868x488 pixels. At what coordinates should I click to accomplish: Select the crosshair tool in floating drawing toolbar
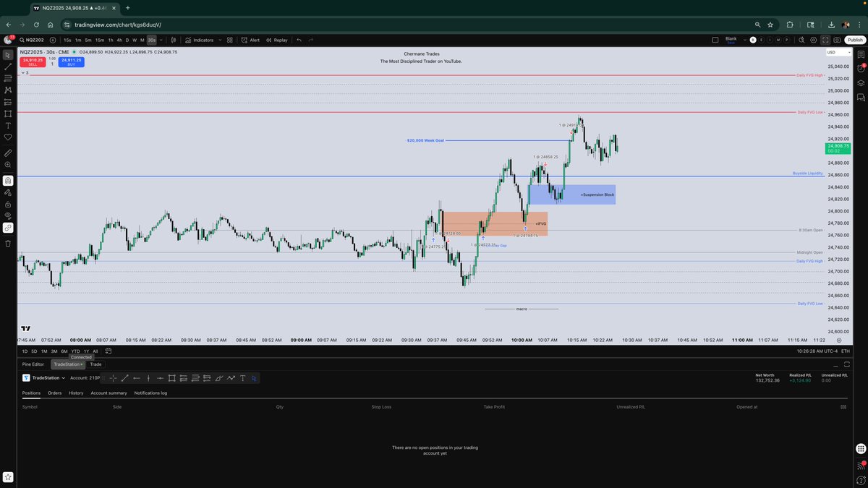tap(113, 378)
